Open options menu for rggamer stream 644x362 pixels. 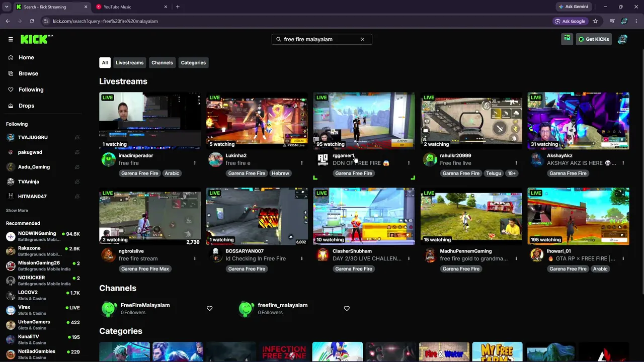tap(409, 163)
